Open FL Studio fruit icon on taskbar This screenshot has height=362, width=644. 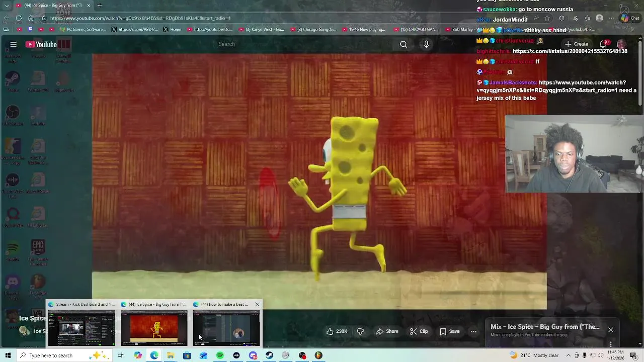pyautogui.click(x=318, y=355)
